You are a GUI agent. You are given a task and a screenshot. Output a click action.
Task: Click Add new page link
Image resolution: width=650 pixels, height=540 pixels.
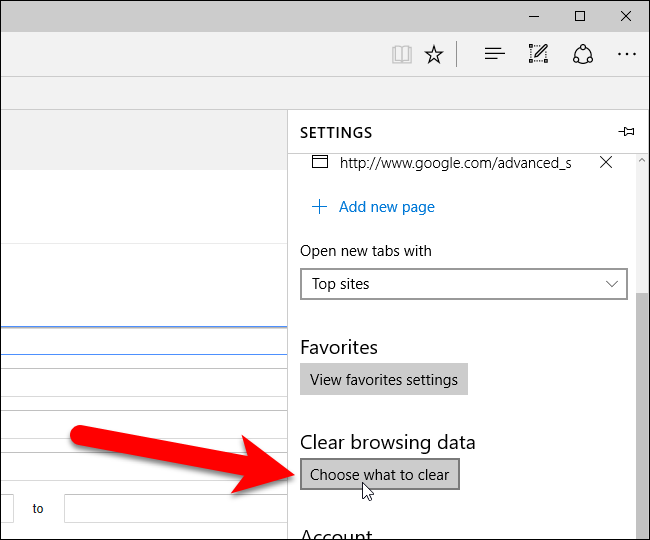point(386,207)
